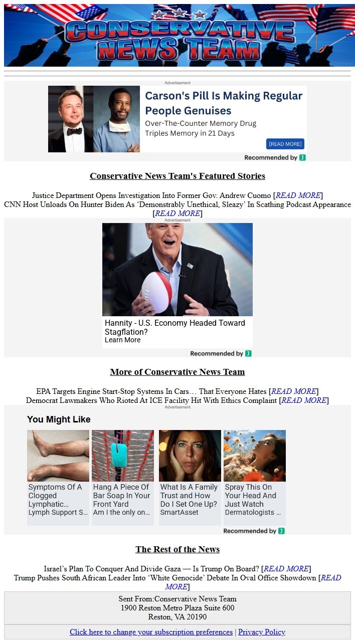
Task: Open the Clogged Lymphatic symptoms ad thumbnail
Action: point(58,456)
